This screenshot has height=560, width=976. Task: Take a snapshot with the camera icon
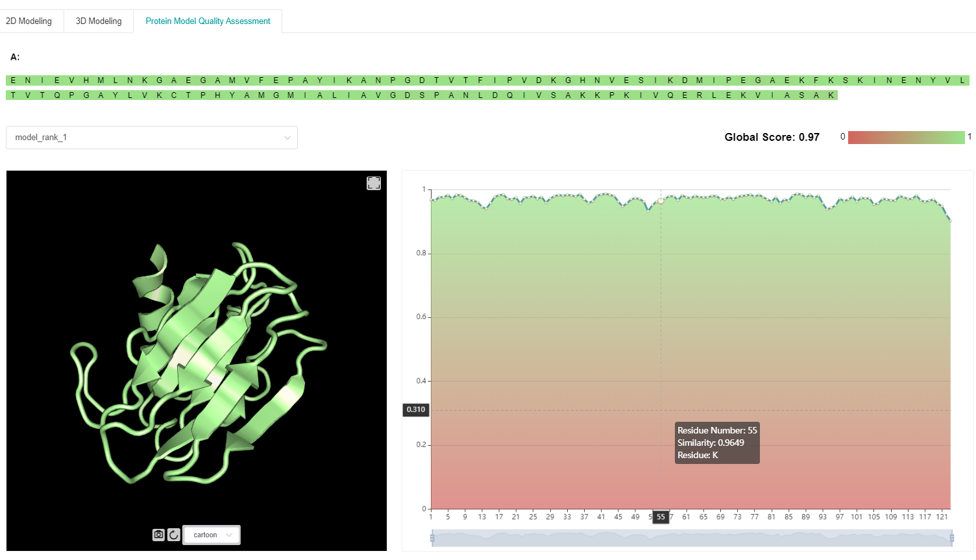pos(158,535)
